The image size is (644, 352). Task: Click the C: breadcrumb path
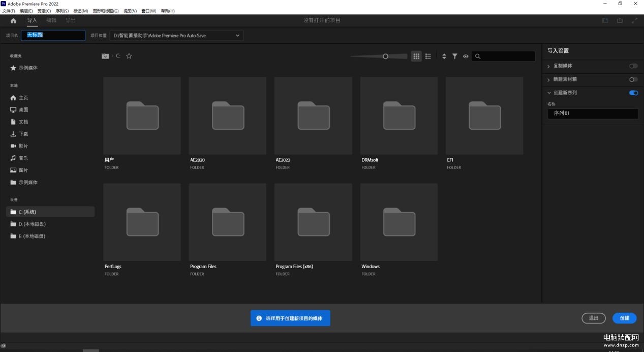click(118, 56)
